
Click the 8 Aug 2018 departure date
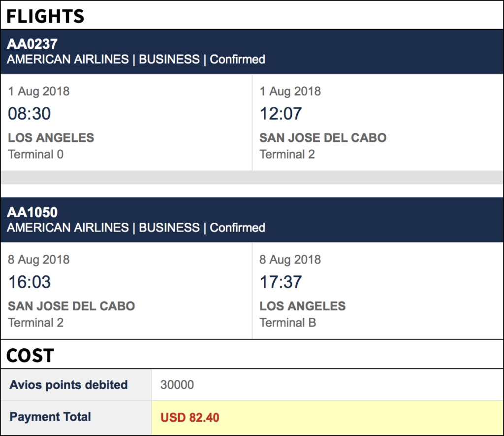coord(38,260)
